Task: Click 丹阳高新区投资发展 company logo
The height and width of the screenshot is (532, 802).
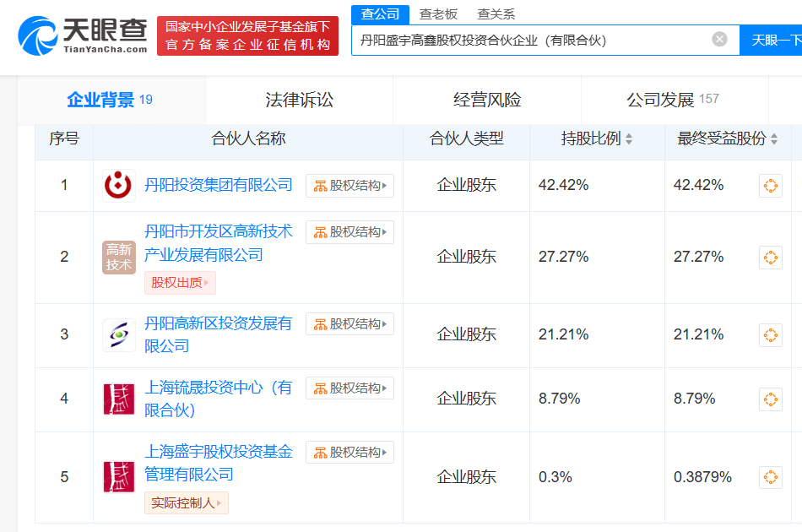Action: coord(119,335)
